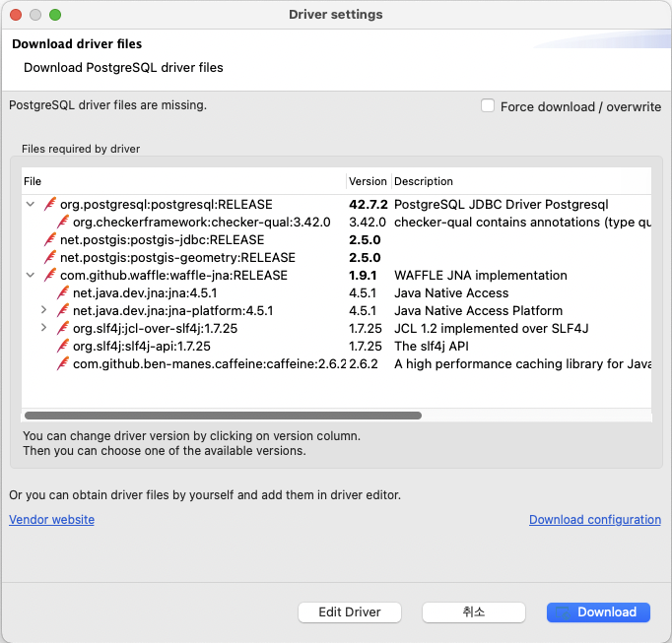Viewport: 672px width, 643px height.
Task: Click version 2.5.0 of postgis-jdbc
Action: (x=365, y=240)
